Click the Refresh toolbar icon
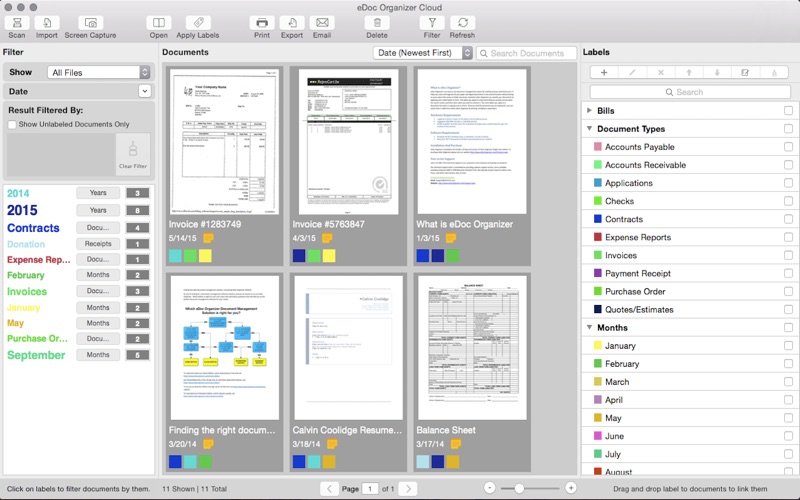This screenshot has height=500, width=800. (x=462, y=23)
